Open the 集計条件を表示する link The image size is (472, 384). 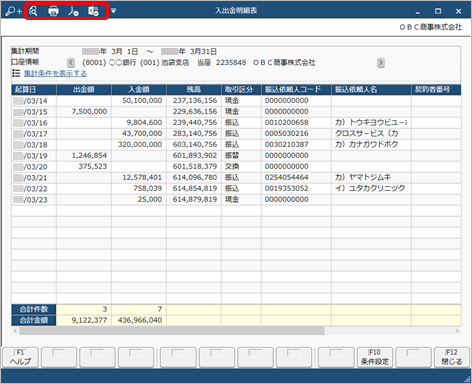coord(55,73)
